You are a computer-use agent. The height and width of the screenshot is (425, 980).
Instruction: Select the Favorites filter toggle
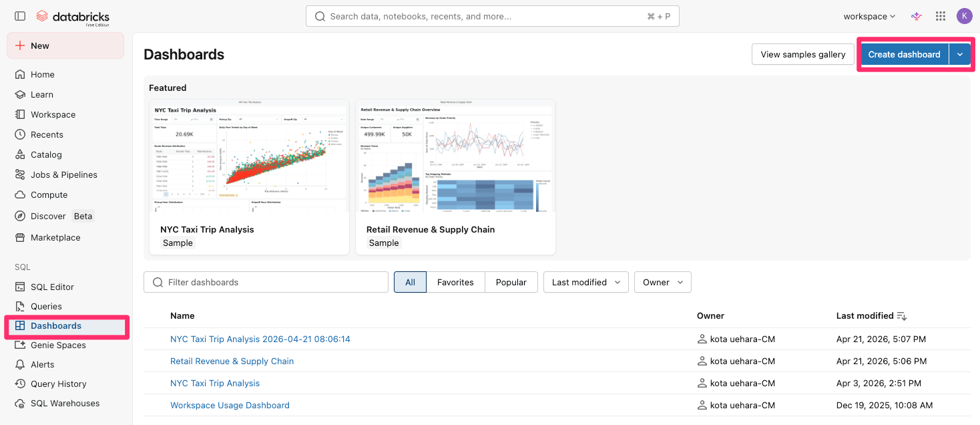[455, 282]
